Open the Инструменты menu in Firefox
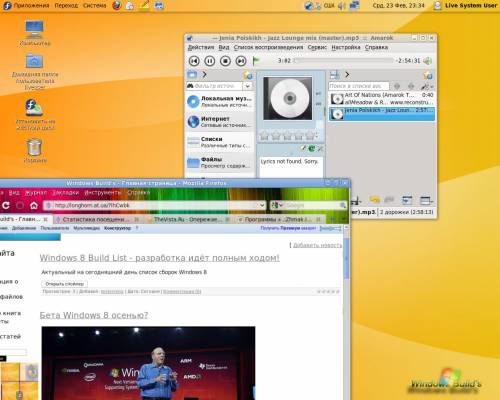The width and height of the screenshot is (500, 400). (103, 193)
